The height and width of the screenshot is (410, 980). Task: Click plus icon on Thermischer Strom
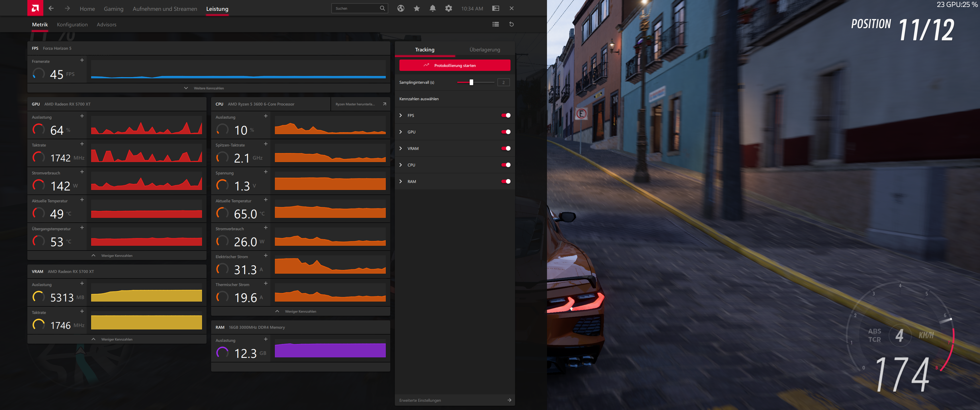[266, 283]
